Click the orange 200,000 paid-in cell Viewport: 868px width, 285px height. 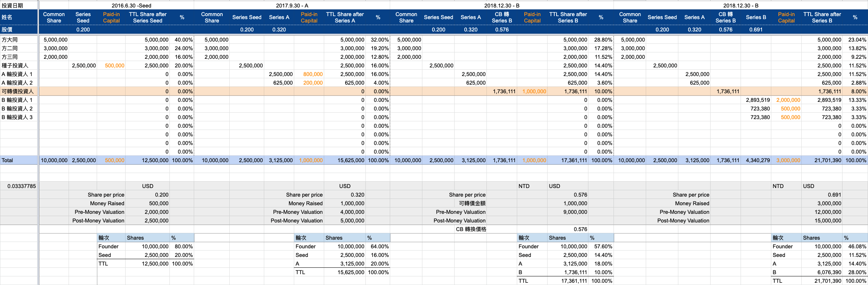[x=309, y=83]
